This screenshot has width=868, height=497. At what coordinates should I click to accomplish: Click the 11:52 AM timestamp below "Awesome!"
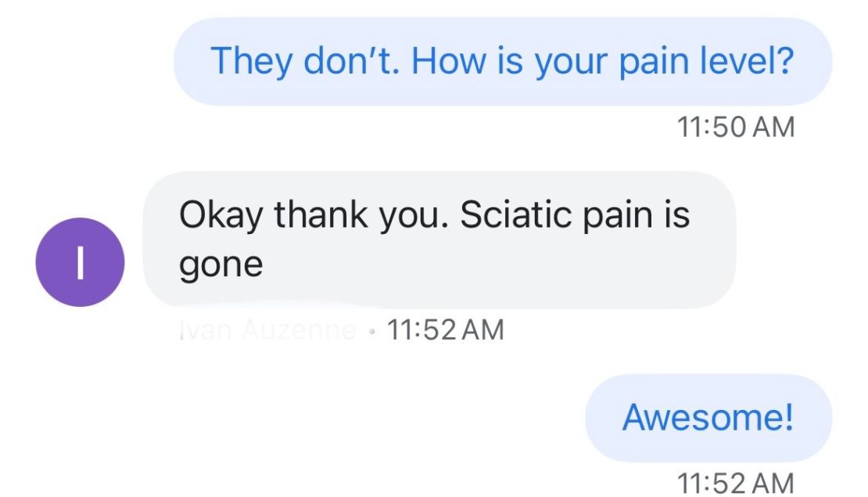pos(734,482)
